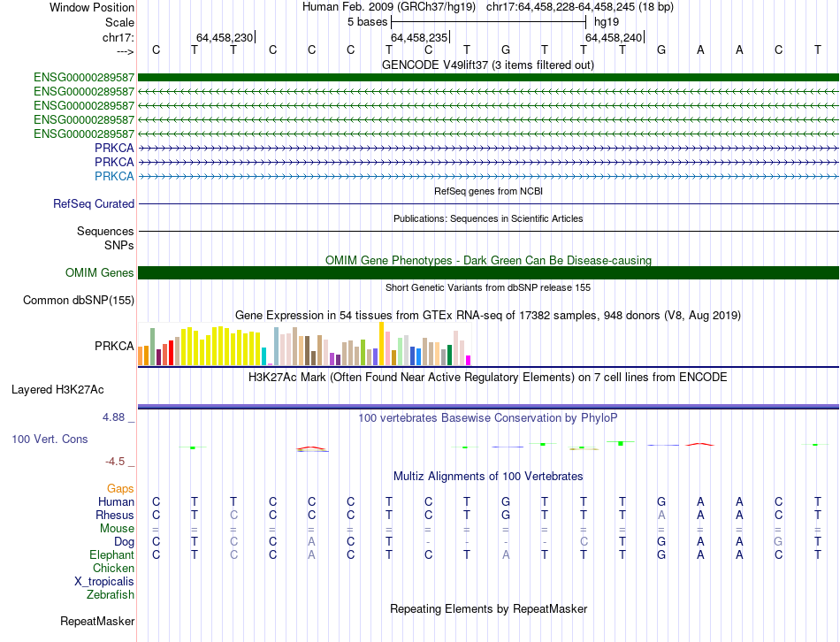Click the OMIM Genes label
This screenshot has height=642, width=840.
point(100,272)
